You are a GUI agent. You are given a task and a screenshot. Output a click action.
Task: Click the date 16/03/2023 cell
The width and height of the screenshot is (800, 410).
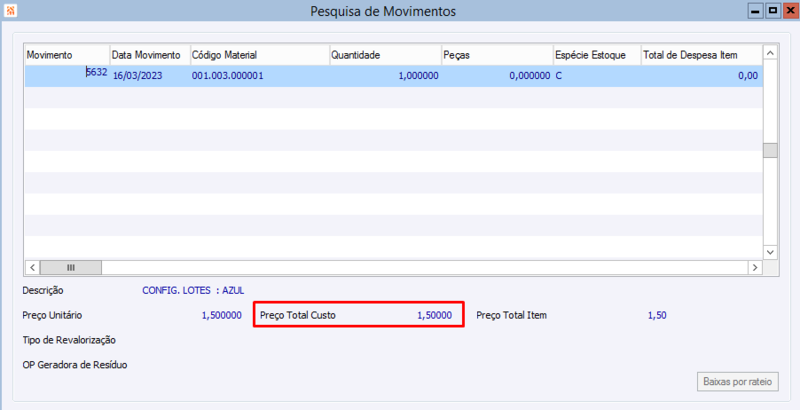137,75
